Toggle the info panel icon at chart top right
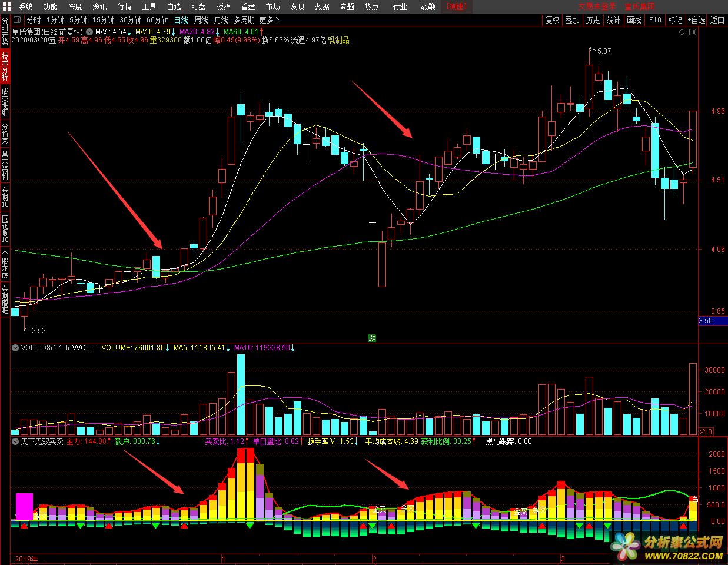Screen dimensions: 728x565 click(x=693, y=32)
